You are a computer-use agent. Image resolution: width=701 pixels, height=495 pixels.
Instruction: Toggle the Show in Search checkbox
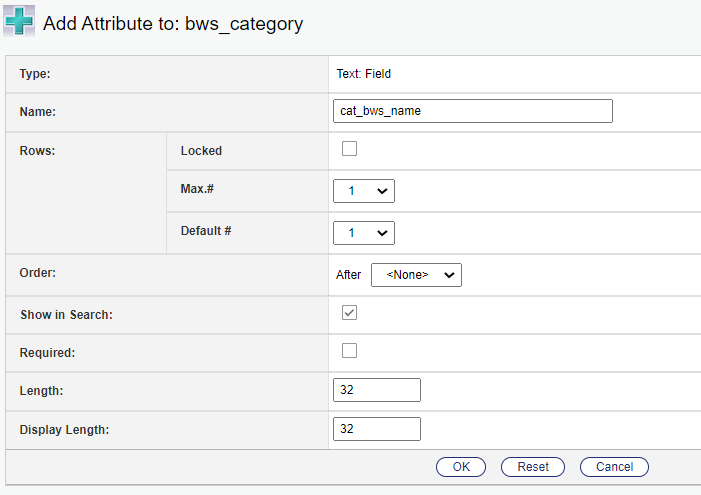tap(349, 313)
